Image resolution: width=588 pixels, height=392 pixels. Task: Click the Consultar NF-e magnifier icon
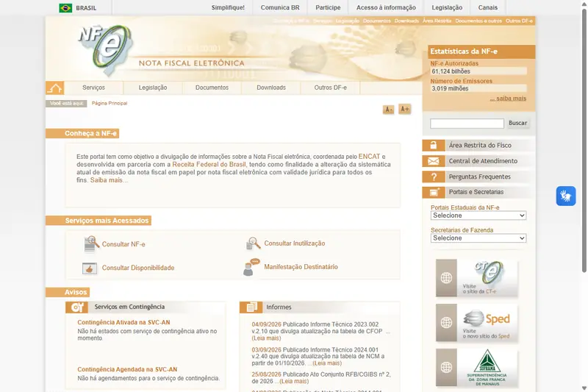coord(91,244)
